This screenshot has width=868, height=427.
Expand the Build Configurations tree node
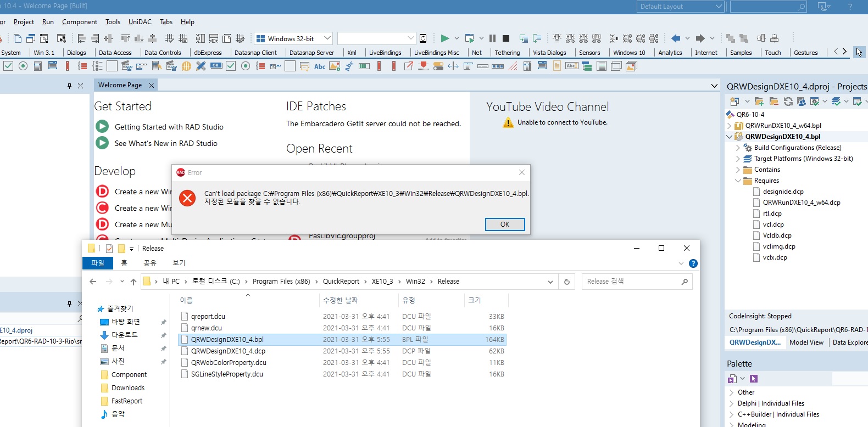pyautogui.click(x=738, y=148)
